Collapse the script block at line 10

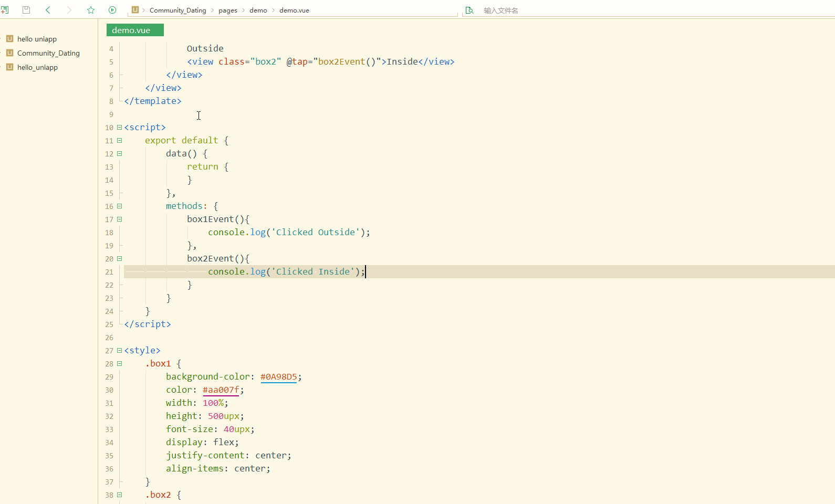[120, 127]
